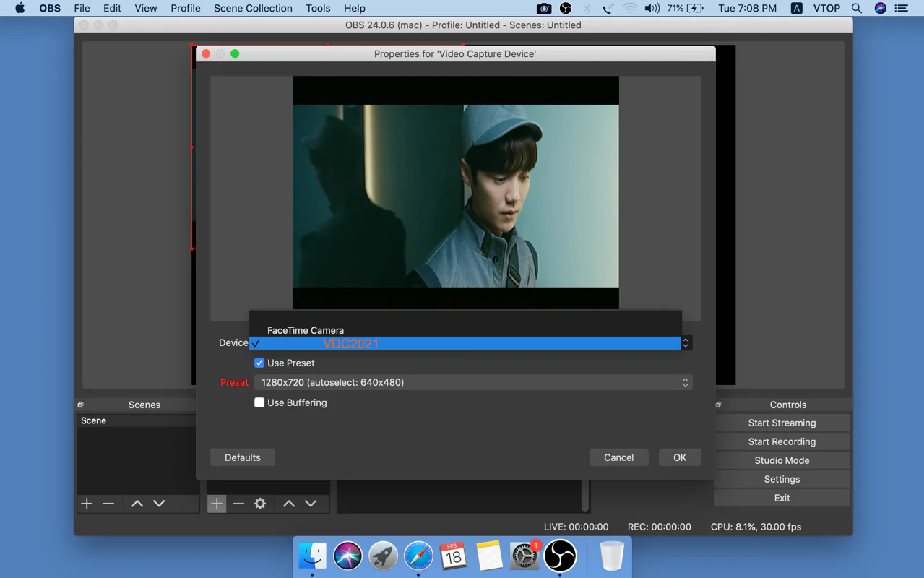The image size is (924, 578).
Task: Uncheck the Use Preset checkbox
Action: (259, 363)
